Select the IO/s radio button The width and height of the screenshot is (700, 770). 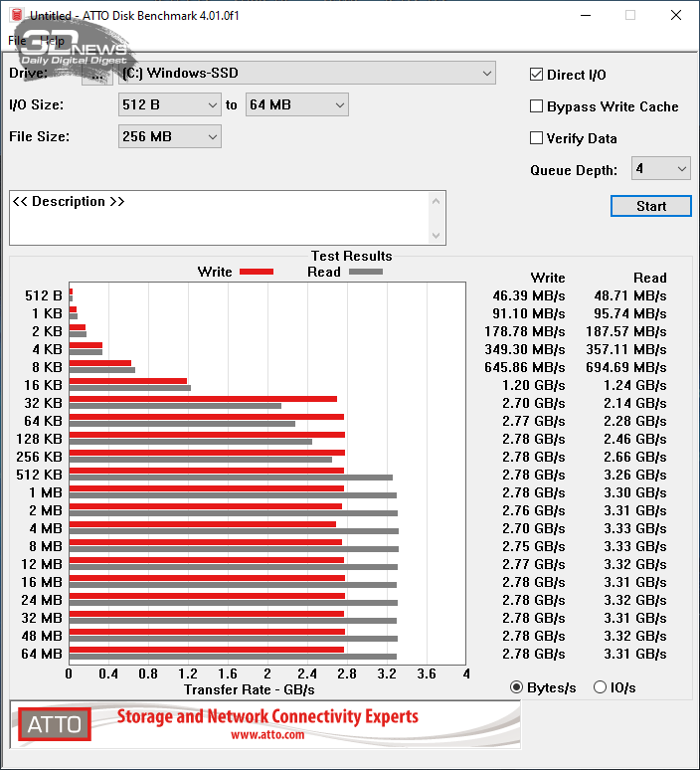click(x=600, y=687)
